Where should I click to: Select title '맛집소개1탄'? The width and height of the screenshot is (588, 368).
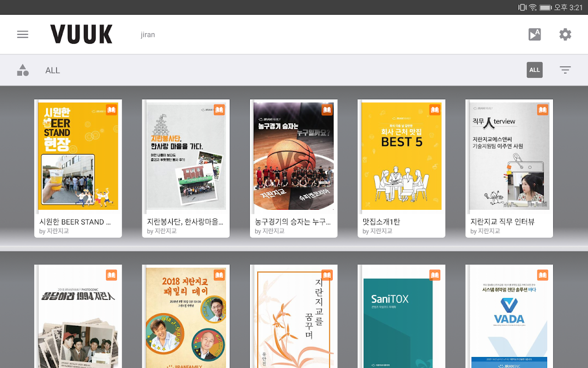[x=381, y=222]
